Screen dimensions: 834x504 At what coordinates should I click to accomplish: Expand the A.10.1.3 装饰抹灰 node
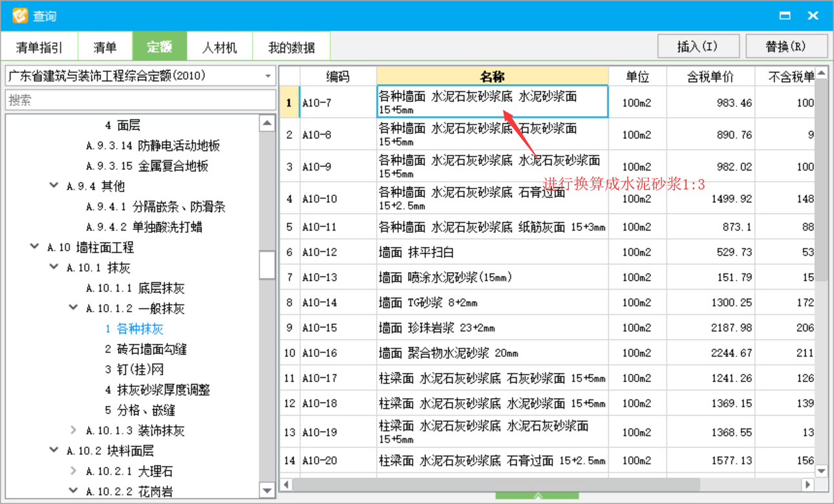click(x=73, y=430)
